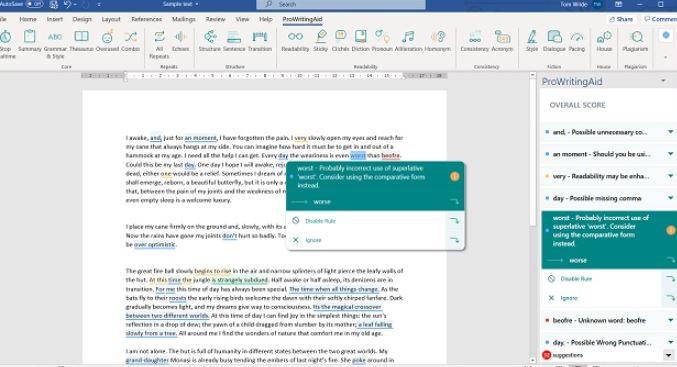Open the Structure report
This screenshot has height=367, width=677.
[x=210, y=41]
